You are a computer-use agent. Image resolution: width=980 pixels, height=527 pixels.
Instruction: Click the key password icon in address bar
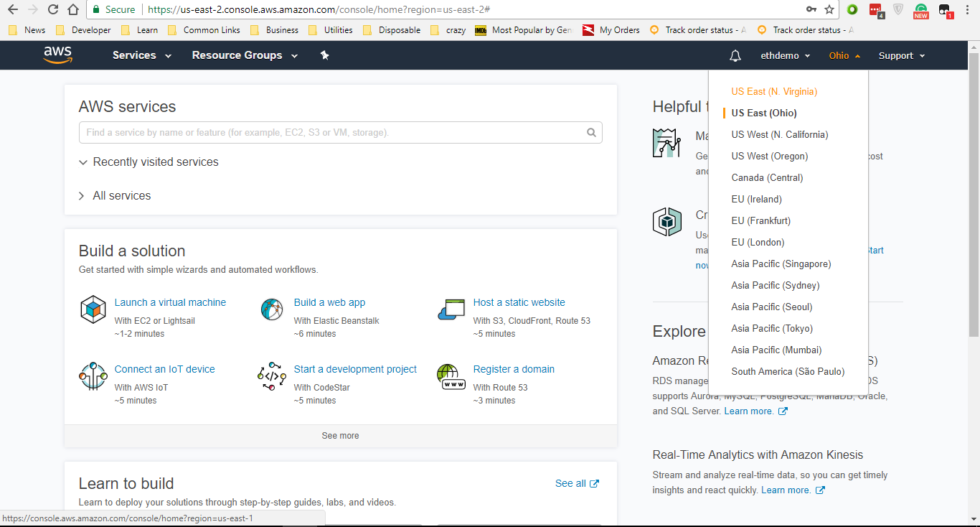[811, 9]
